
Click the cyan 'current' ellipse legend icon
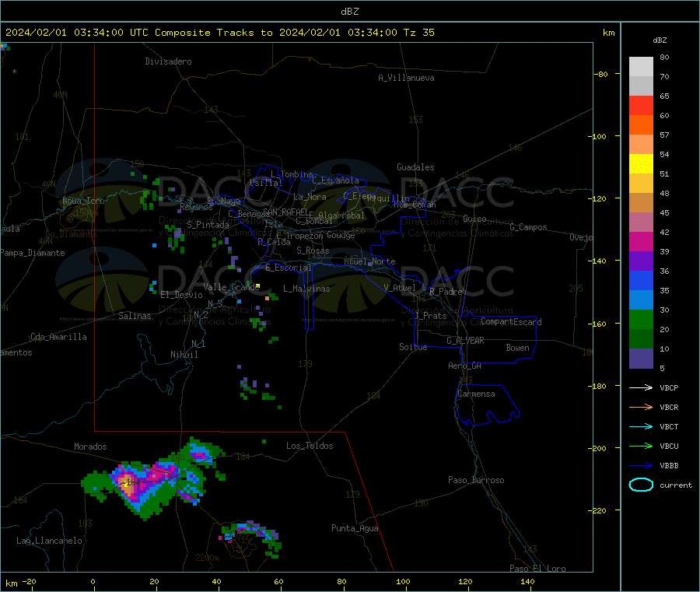coord(641,485)
